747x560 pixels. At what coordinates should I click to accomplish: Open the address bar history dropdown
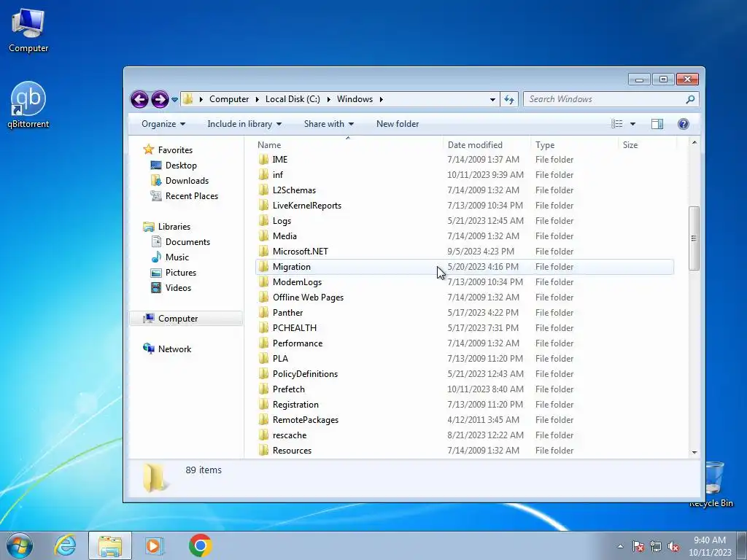[x=492, y=99]
